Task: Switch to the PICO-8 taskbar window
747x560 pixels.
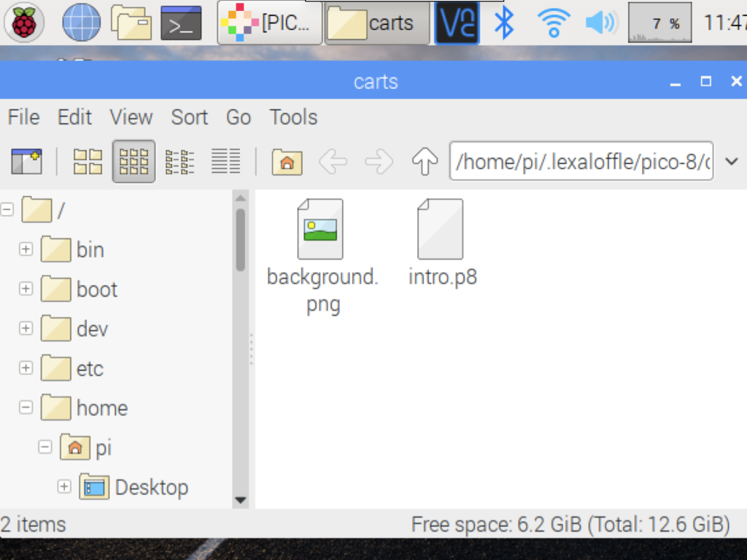Action: coord(270,23)
